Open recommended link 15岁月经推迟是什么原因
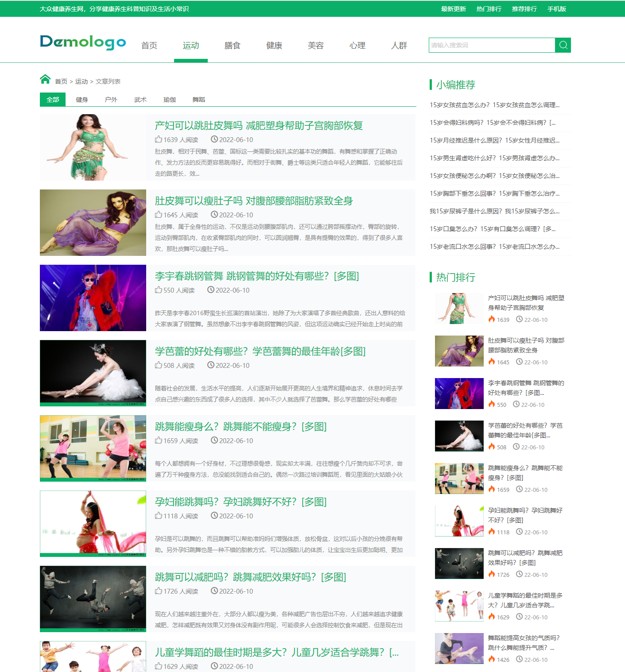Screen dimensions: 625x672 (494, 140)
